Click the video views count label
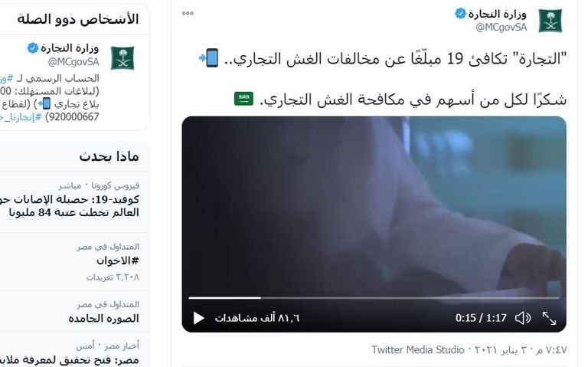588x367 pixels. [257, 318]
